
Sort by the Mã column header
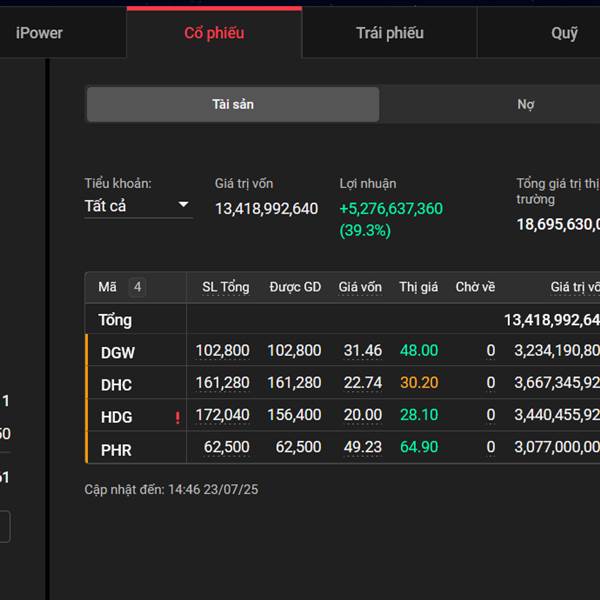click(x=107, y=287)
